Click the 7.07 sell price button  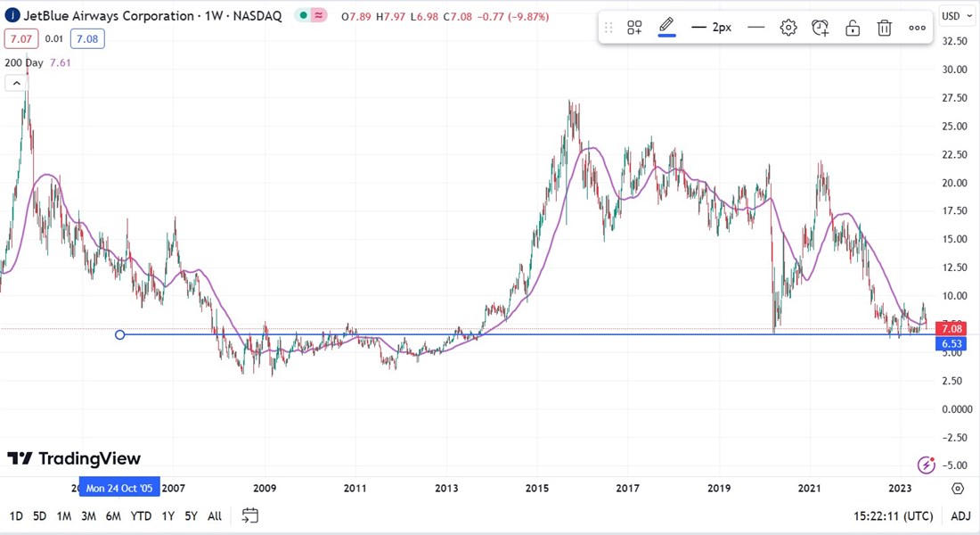[x=21, y=39]
